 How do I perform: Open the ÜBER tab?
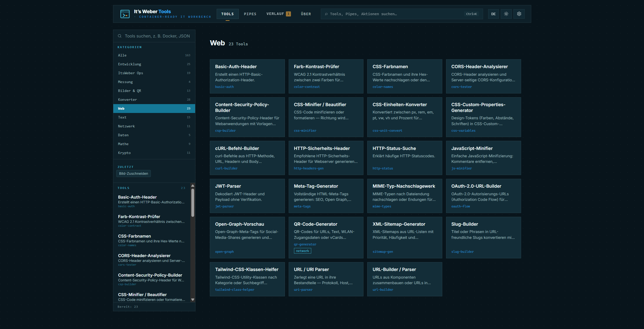[306, 14]
